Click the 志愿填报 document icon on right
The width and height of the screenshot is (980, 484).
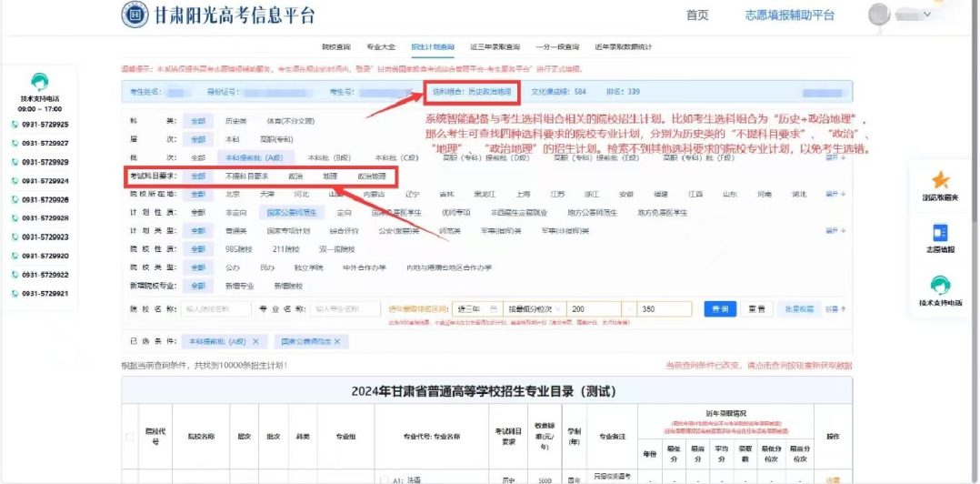[x=940, y=232]
